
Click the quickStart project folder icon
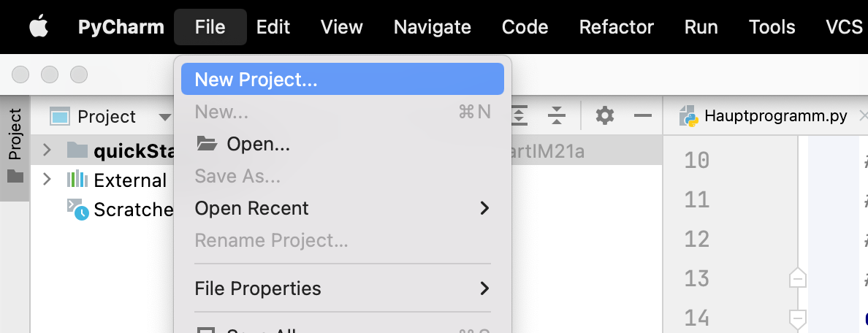click(77, 150)
